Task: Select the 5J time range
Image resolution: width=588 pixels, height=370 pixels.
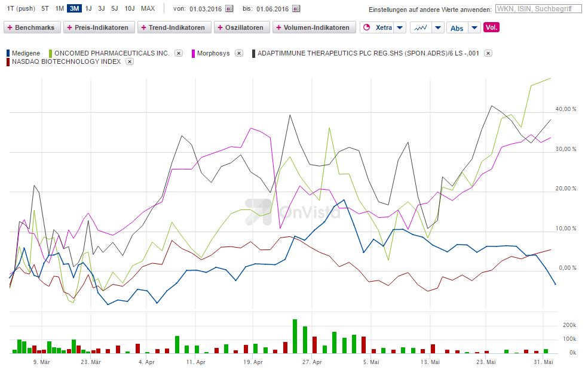Action: pyautogui.click(x=114, y=8)
